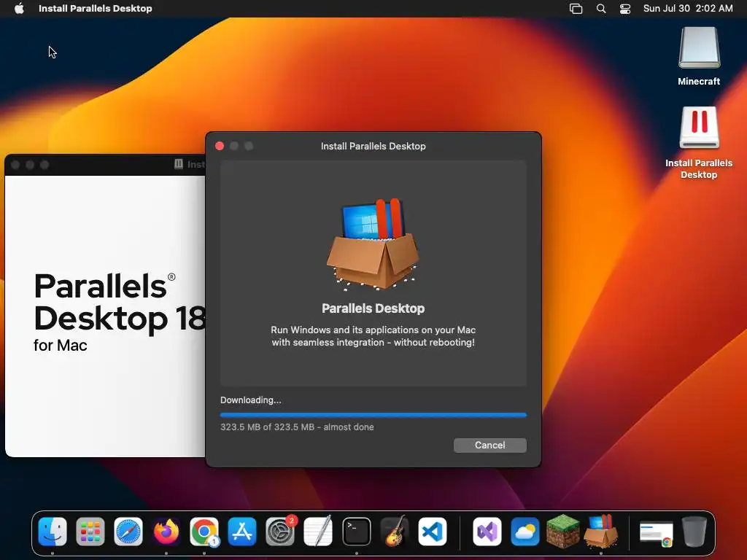Launch GarageBand from the dock
747x560 pixels.
point(395,531)
